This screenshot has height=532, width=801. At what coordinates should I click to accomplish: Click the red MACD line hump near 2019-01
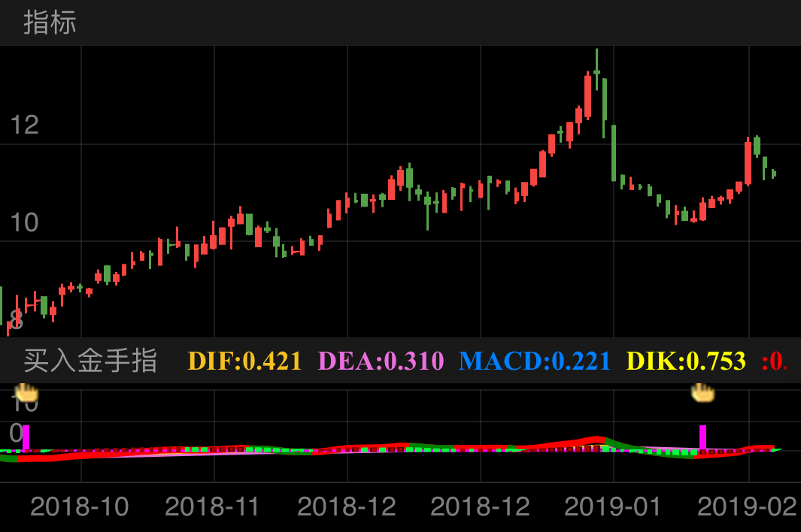coord(596,440)
